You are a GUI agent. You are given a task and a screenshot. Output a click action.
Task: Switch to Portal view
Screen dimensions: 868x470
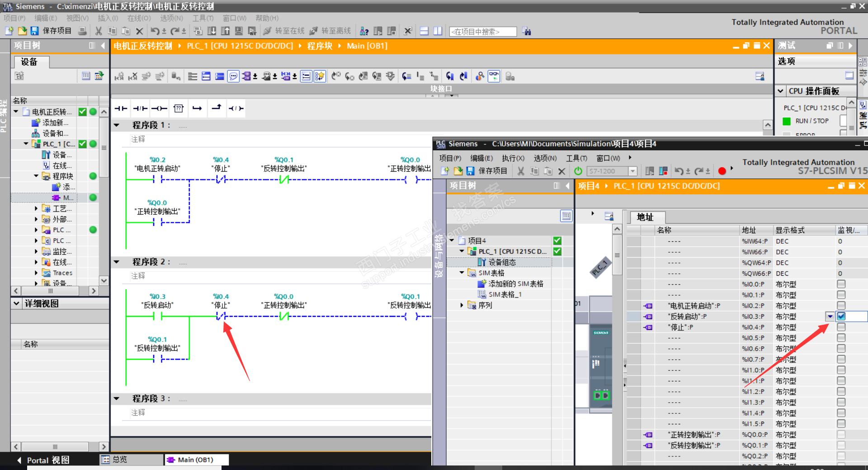43,460
